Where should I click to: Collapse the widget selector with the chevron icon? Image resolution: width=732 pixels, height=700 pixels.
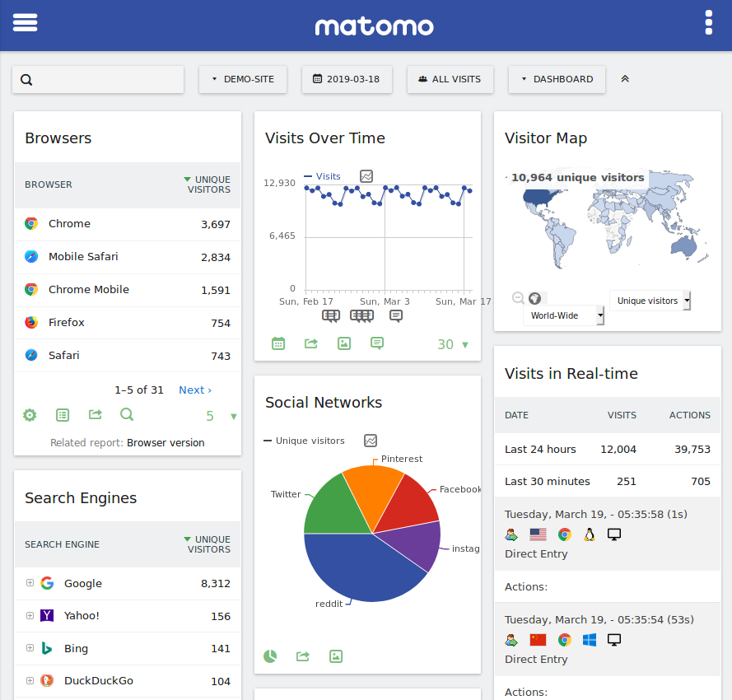(625, 79)
